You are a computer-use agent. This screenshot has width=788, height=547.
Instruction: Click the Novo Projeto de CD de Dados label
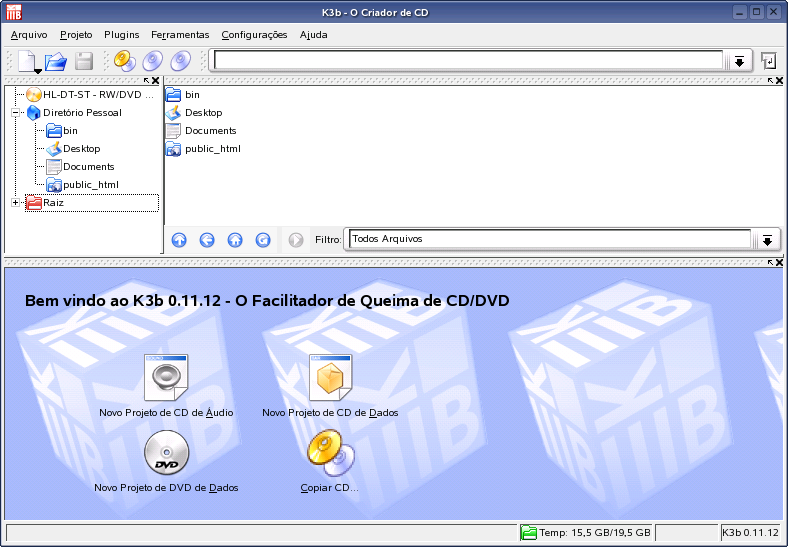coord(330,413)
